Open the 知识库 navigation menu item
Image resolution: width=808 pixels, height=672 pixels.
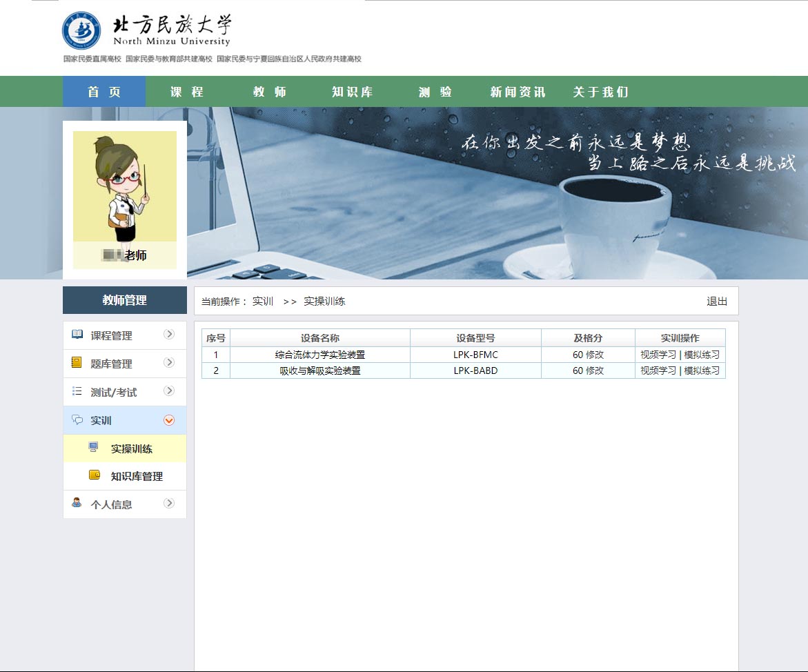point(352,92)
